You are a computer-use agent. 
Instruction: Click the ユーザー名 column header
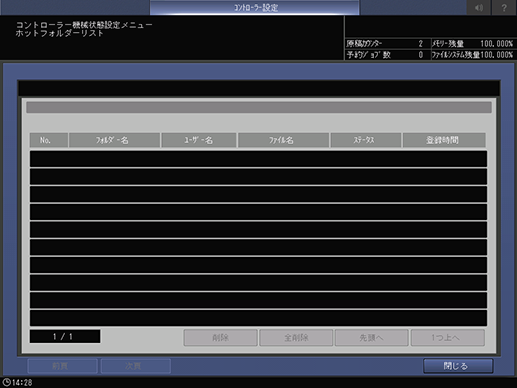[199, 140]
